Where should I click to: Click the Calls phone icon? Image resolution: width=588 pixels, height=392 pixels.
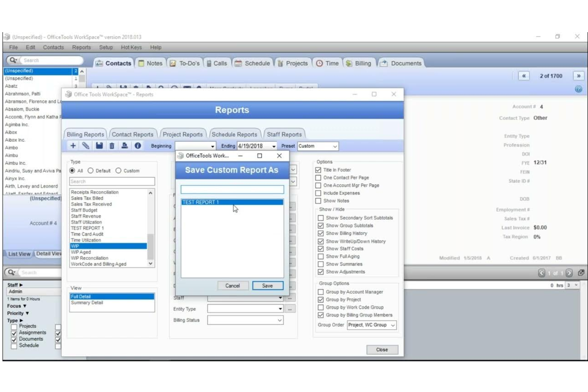[209, 63]
